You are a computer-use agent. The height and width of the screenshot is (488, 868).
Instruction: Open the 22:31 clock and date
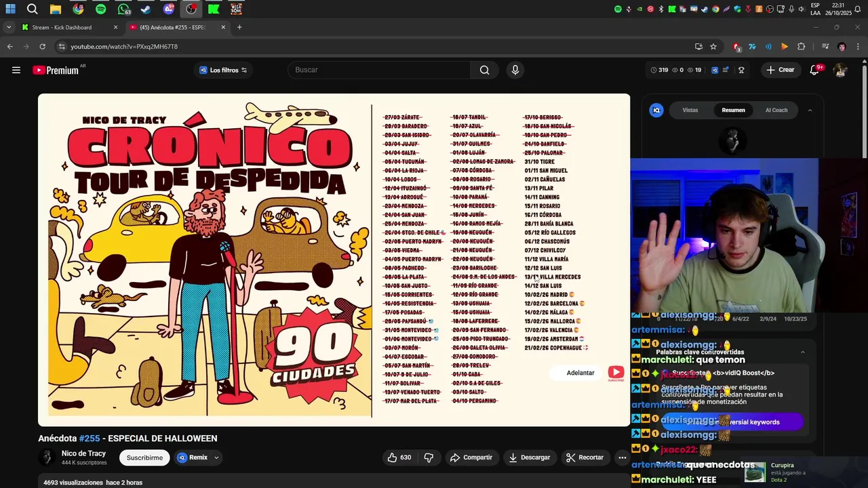coord(837,9)
